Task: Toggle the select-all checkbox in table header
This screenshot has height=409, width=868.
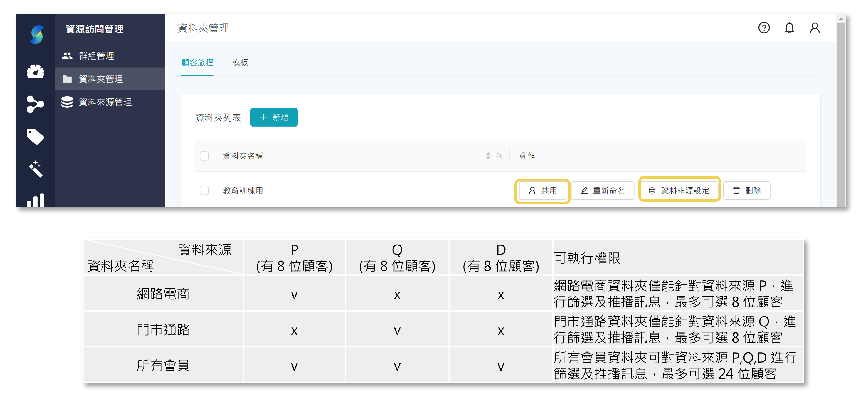Action: pos(204,156)
